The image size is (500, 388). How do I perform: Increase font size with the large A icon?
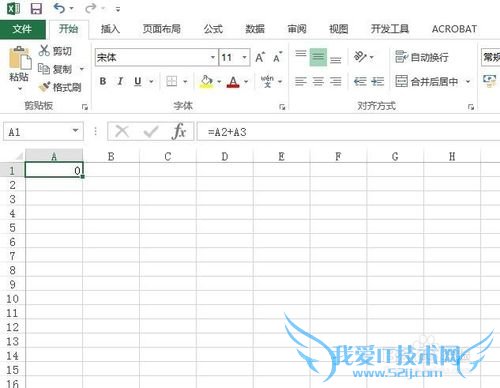[x=260, y=57]
